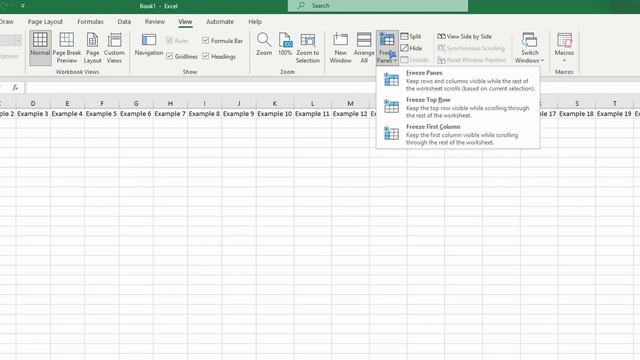Select column H header
The height and width of the screenshot is (360, 640).
coord(170,103)
